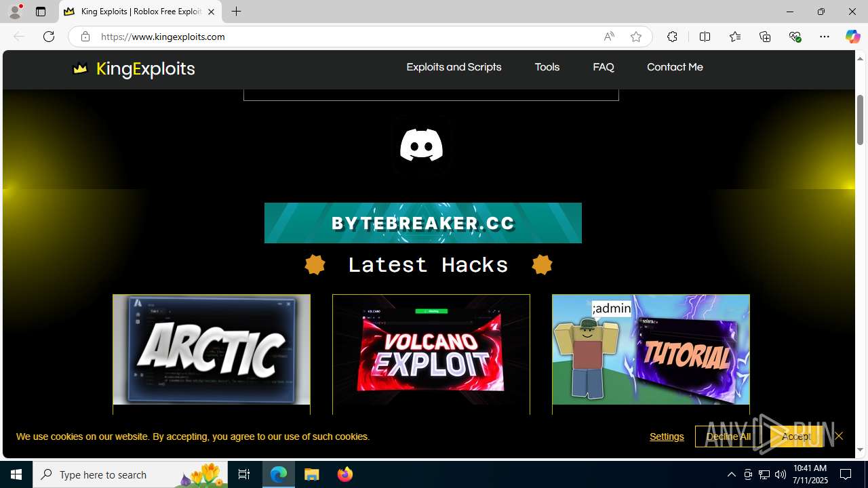Close the King Exploits browser tab
This screenshot has width=868, height=488.
point(211,12)
